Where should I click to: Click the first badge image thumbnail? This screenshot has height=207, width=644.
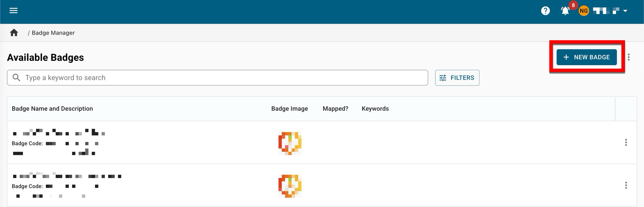(x=290, y=143)
